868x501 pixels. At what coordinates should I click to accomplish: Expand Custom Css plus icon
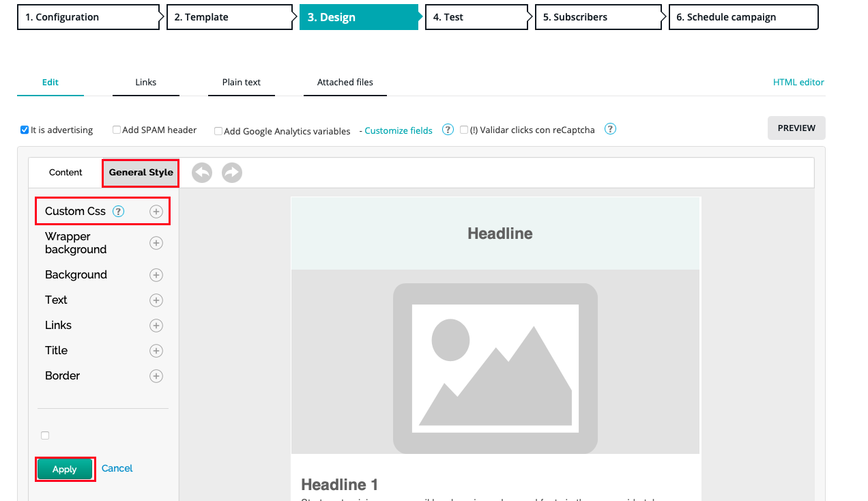(x=156, y=212)
